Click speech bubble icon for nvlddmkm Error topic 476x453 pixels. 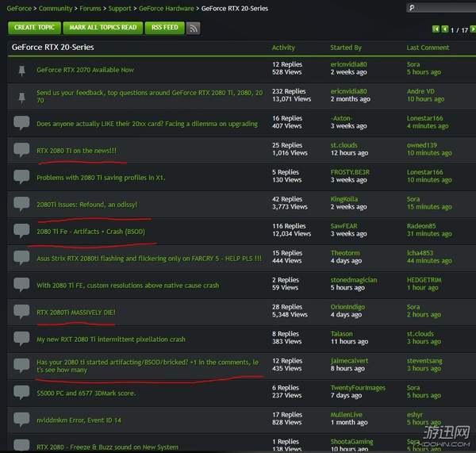(21, 420)
